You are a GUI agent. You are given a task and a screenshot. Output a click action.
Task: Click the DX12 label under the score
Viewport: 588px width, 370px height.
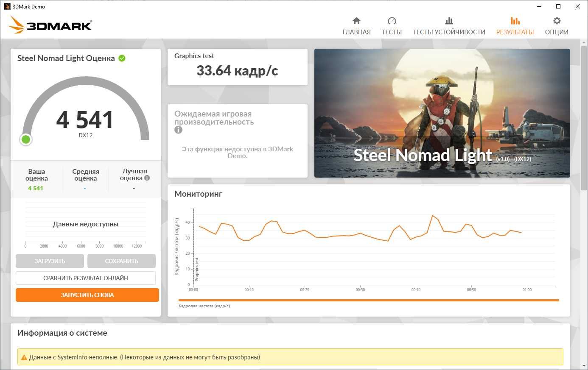pyautogui.click(x=86, y=136)
